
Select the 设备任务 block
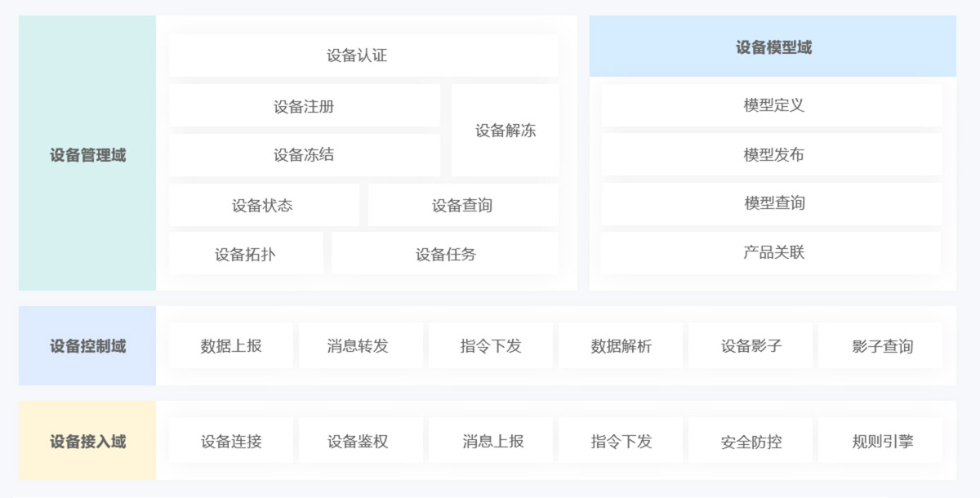[445, 254]
